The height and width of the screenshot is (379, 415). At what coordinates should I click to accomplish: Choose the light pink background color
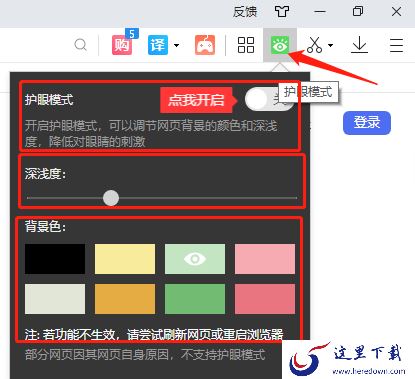265,259
